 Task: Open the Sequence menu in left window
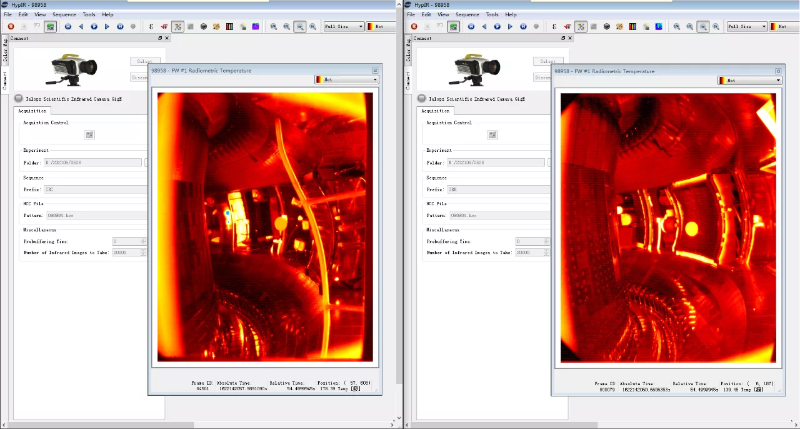tap(63, 15)
